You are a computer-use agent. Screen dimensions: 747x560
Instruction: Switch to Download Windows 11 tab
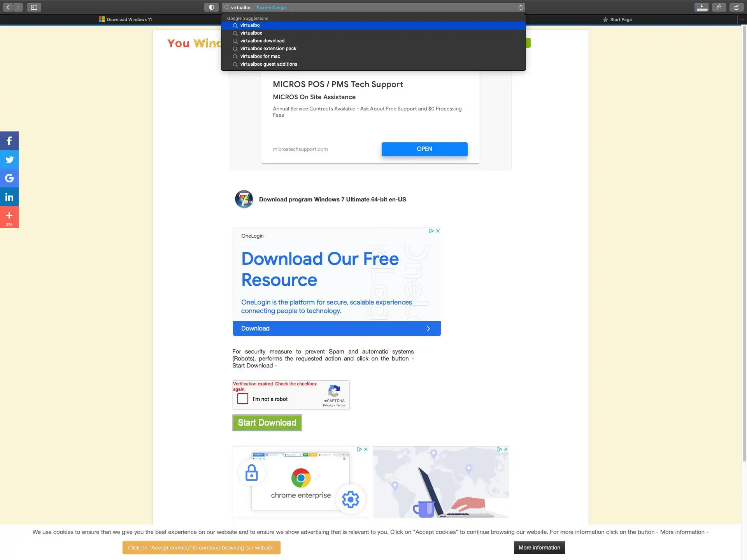125,19
